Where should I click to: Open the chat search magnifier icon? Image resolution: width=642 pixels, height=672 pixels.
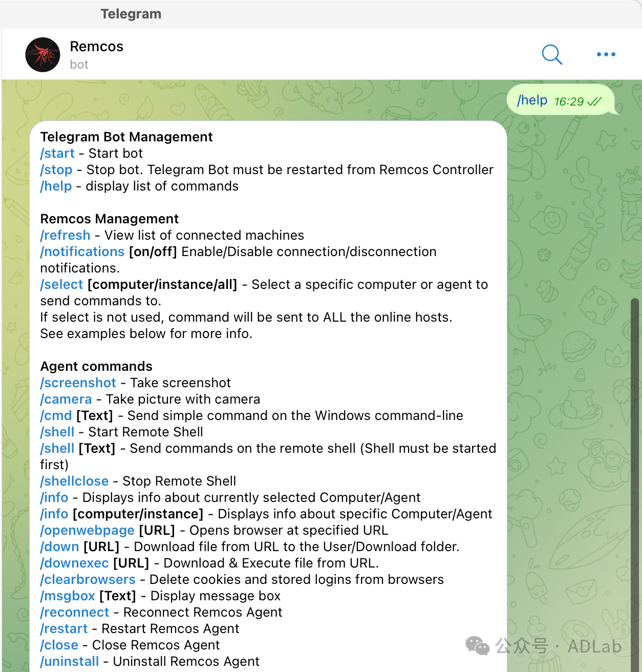[552, 54]
